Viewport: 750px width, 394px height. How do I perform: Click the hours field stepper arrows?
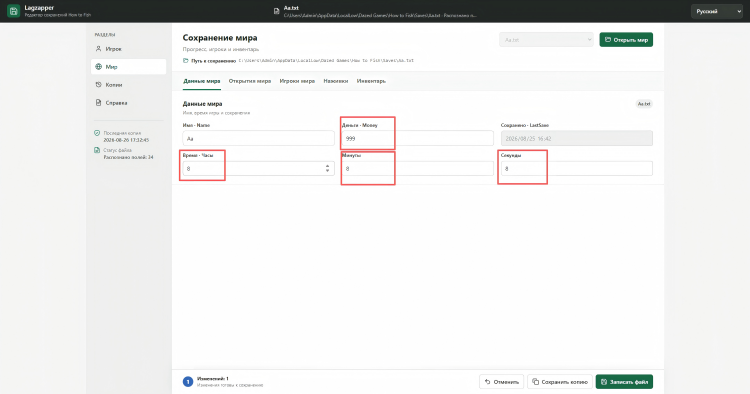[327, 168]
